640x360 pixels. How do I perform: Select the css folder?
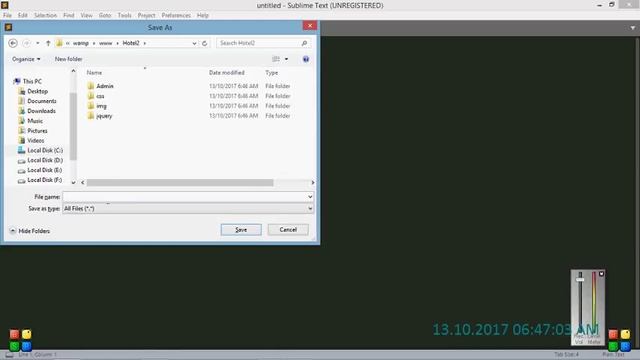[x=100, y=96]
